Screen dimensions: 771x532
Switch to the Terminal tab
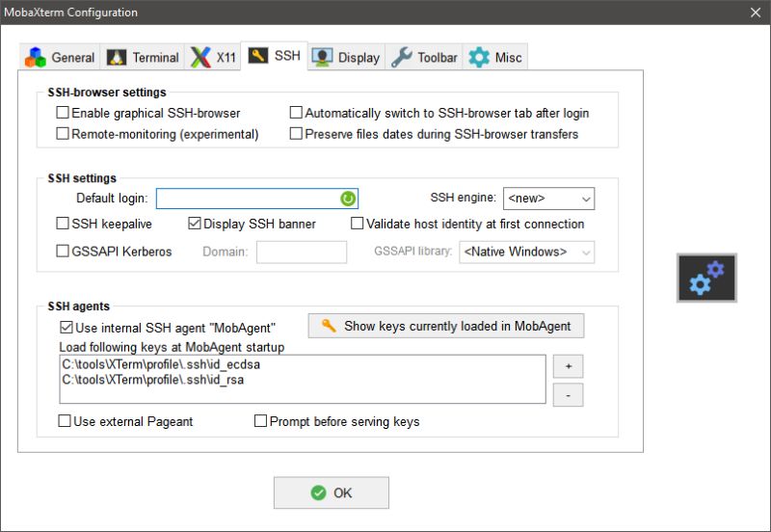point(143,57)
